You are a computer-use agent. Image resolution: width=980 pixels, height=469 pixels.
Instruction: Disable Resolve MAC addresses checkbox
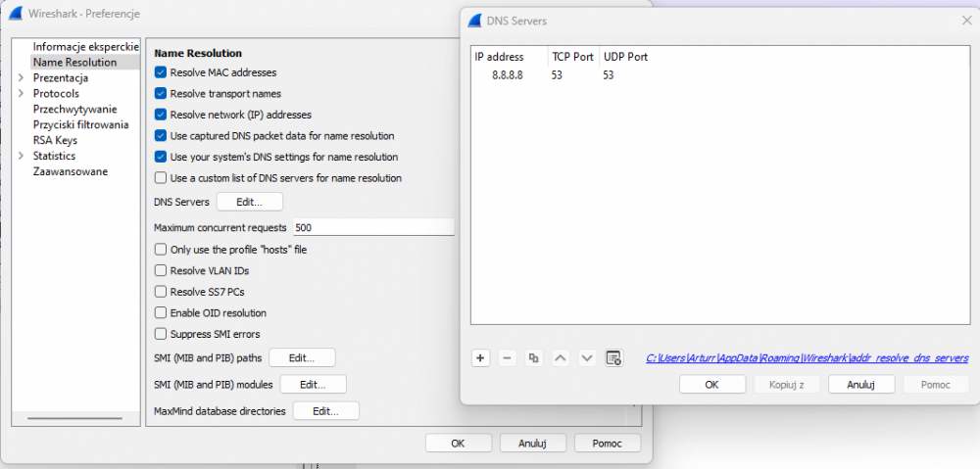click(161, 72)
